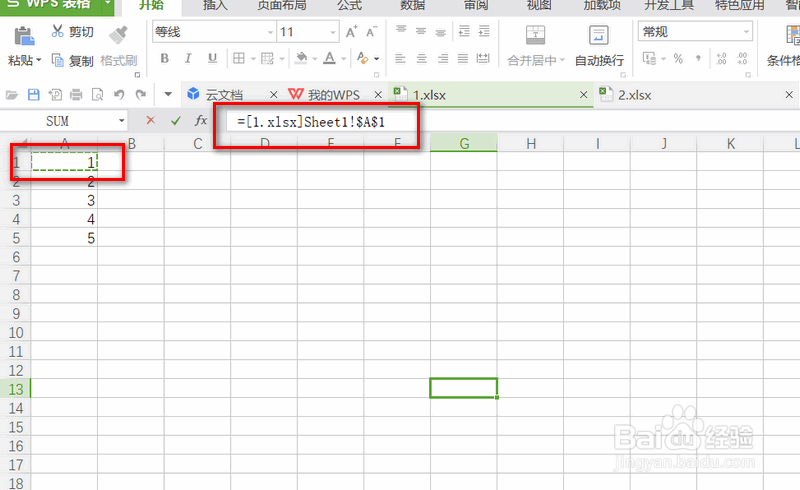The height and width of the screenshot is (490, 800).
Task: Align cell text right
Action: 442,59
